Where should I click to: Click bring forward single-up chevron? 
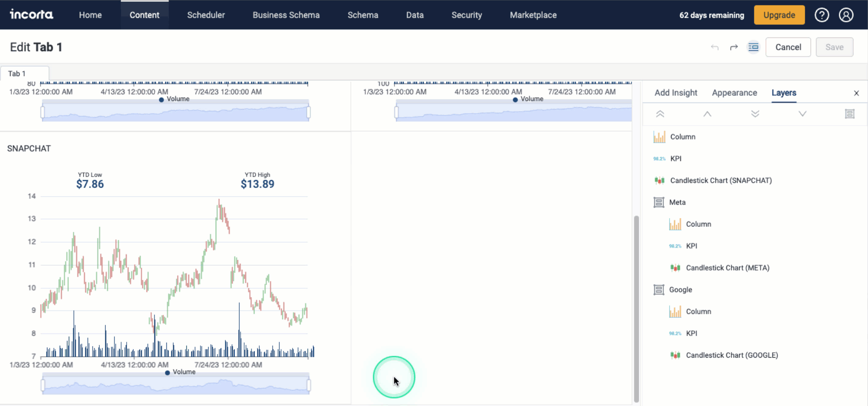tap(707, 114)
